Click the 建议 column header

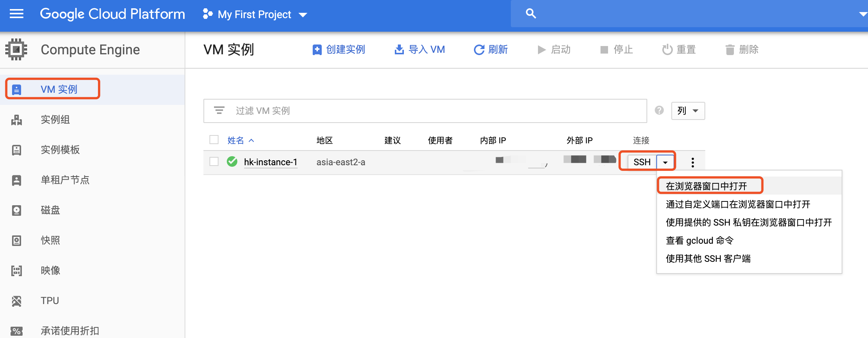[x=393, y=140]
